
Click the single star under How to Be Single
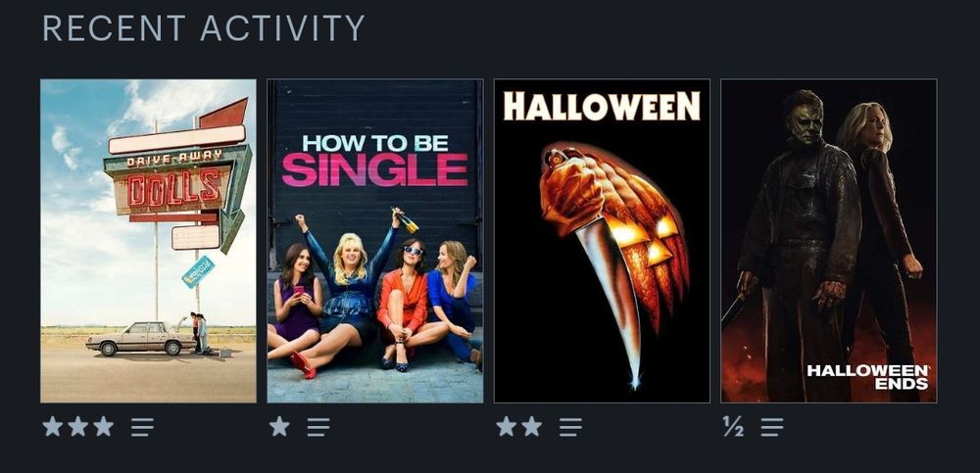(x=279, y=427)
